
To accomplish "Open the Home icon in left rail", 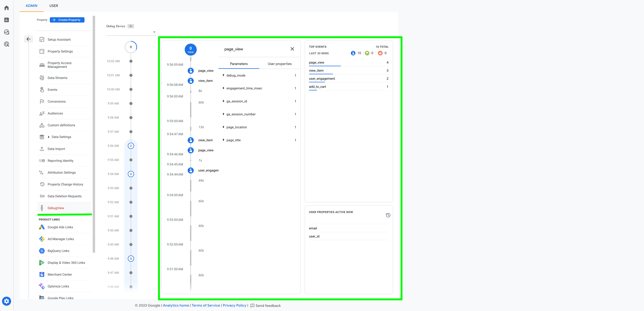I will click(7, 8).
